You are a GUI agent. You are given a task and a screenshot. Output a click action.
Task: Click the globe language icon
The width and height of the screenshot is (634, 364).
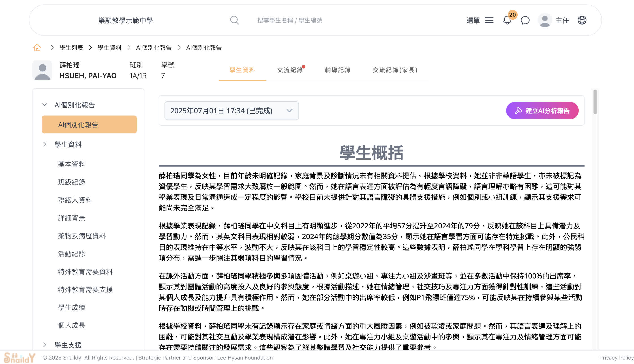coord(582,20)
